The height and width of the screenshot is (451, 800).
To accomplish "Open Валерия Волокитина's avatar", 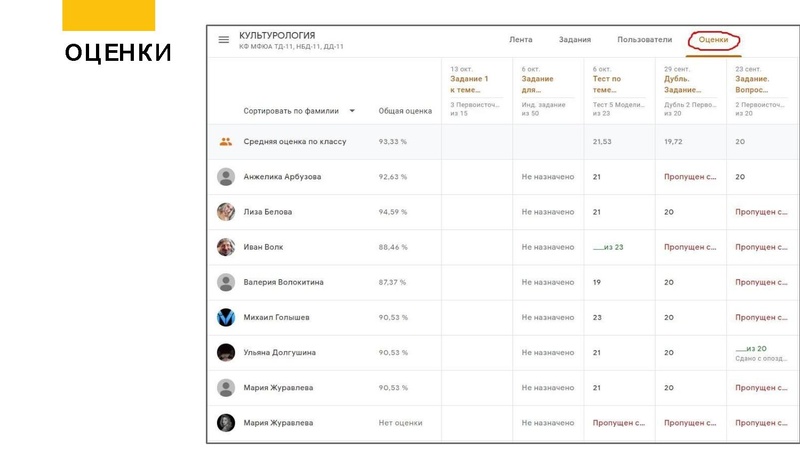I will coord(226,282).
